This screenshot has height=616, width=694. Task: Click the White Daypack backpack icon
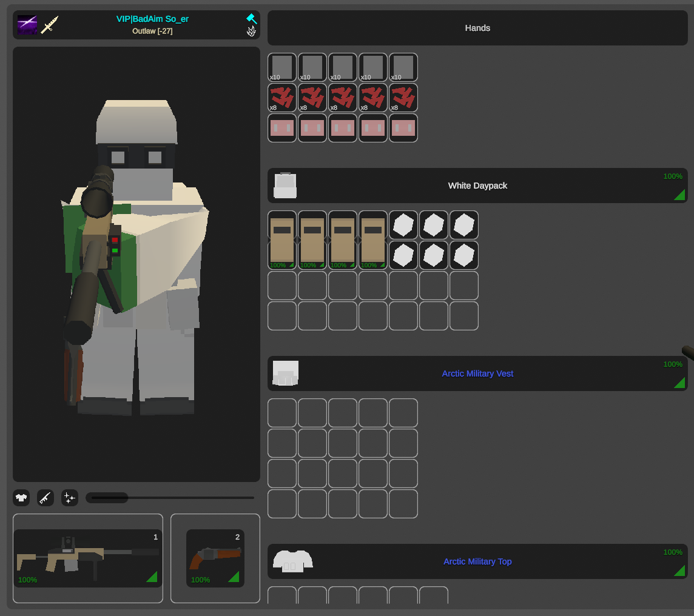[285, 186]
